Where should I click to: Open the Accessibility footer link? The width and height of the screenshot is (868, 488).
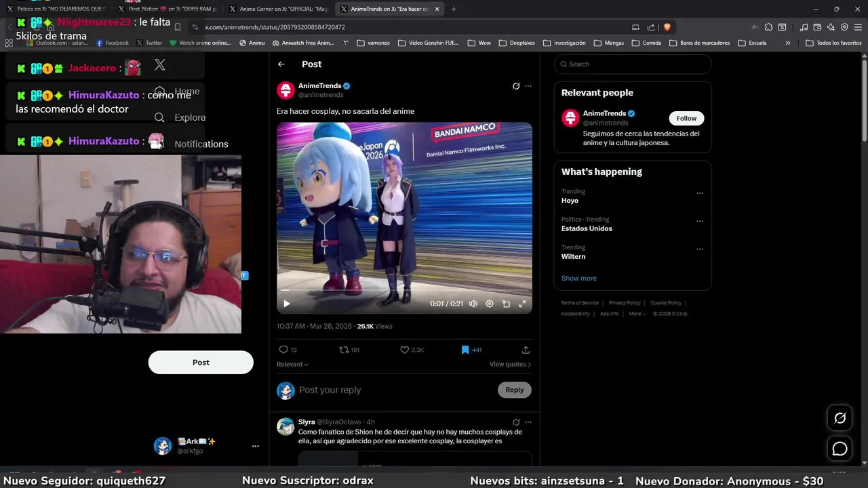click(x=575, y=314)
